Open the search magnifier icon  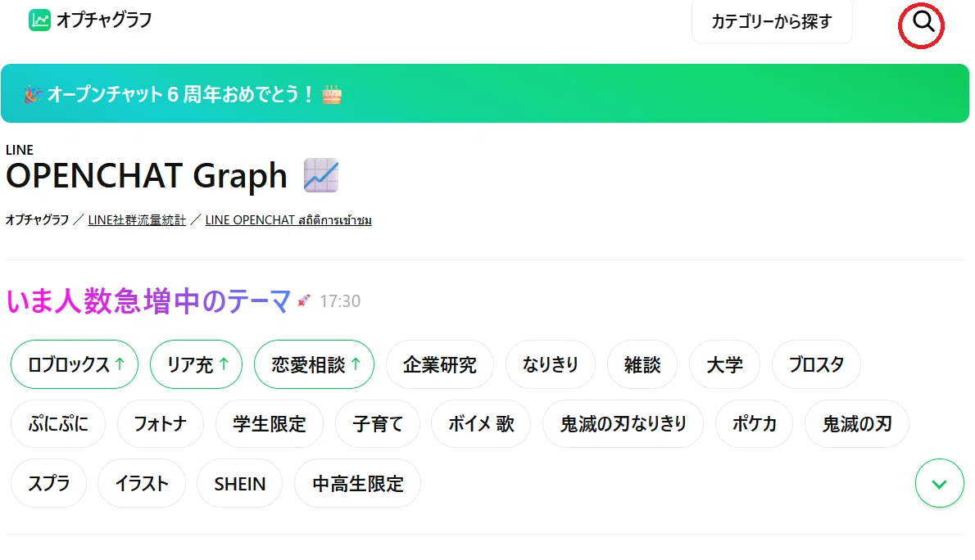[x=923, y=22]
